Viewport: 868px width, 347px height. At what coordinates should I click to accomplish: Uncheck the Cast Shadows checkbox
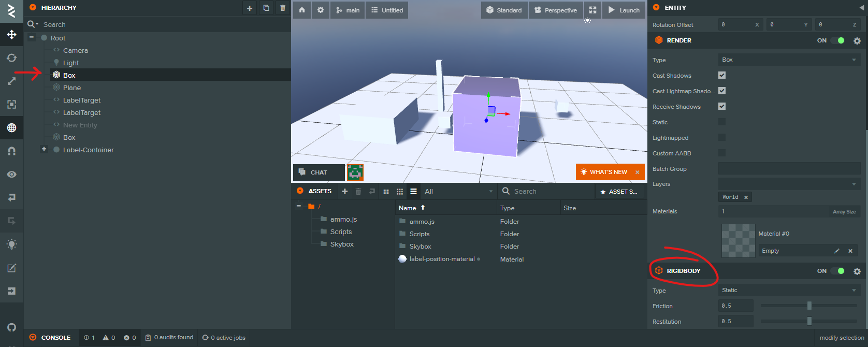click(722, 75)
